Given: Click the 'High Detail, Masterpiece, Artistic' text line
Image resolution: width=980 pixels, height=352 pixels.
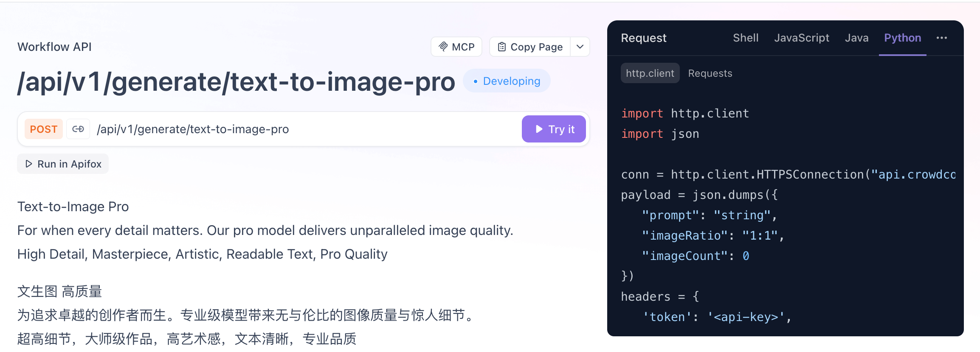Looking at the screenshot, I should point(202,254).
